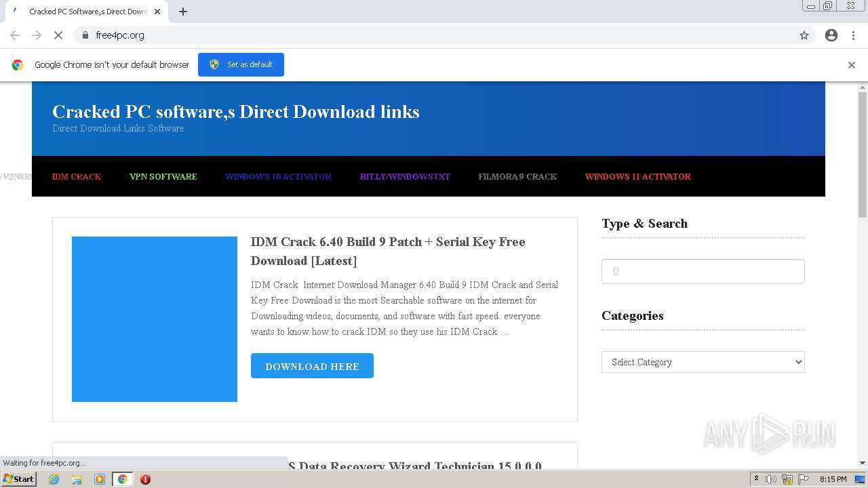
Task: Open FILMORA 9 CRACK menu item
Action: pyautogui.click(x=517, y=176)
